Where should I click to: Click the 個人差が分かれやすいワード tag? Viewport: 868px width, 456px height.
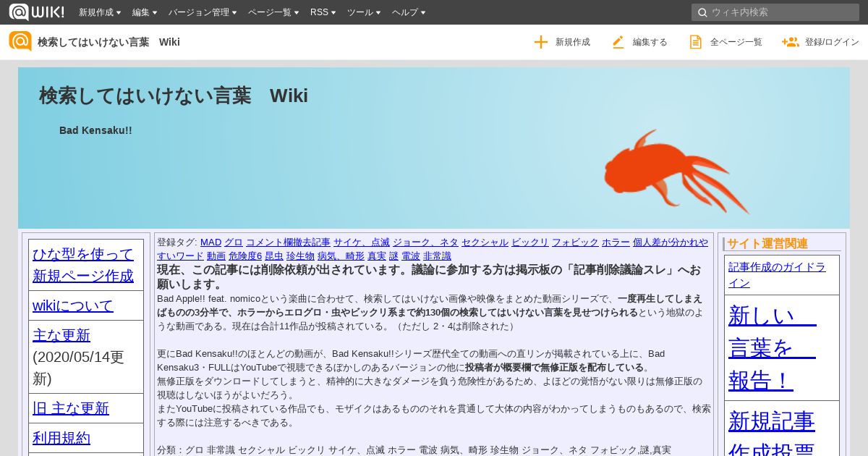click(x=671, y=242)
